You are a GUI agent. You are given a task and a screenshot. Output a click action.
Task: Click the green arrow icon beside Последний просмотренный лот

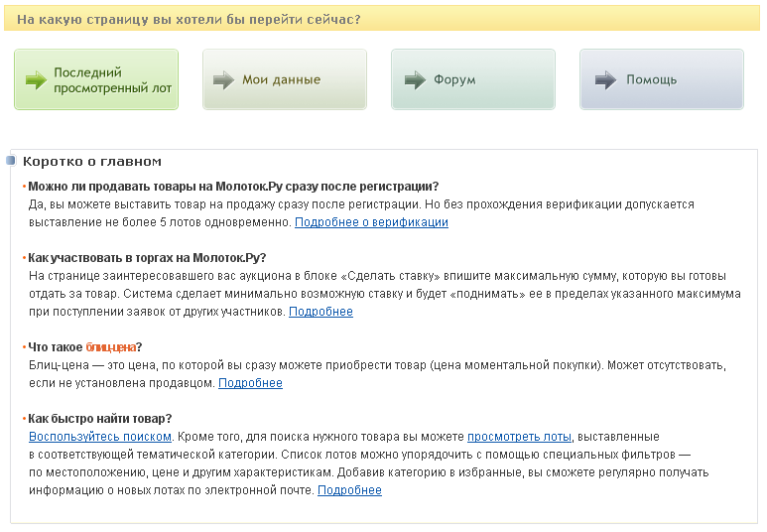(36, 79)
